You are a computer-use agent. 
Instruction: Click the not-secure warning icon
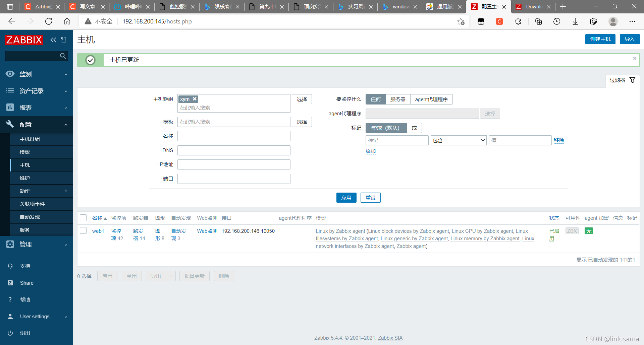tap(88, 21)
